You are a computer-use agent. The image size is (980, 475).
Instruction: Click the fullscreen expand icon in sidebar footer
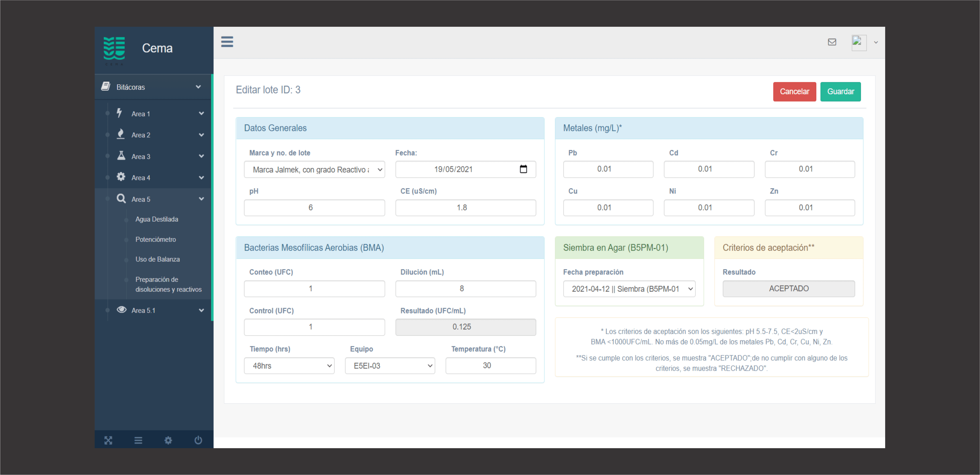coord(108,440)
